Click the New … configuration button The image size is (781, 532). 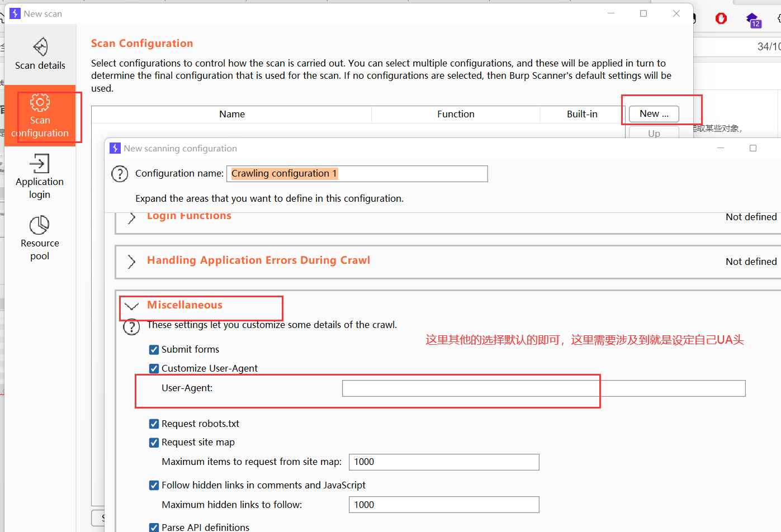[654, 114]
